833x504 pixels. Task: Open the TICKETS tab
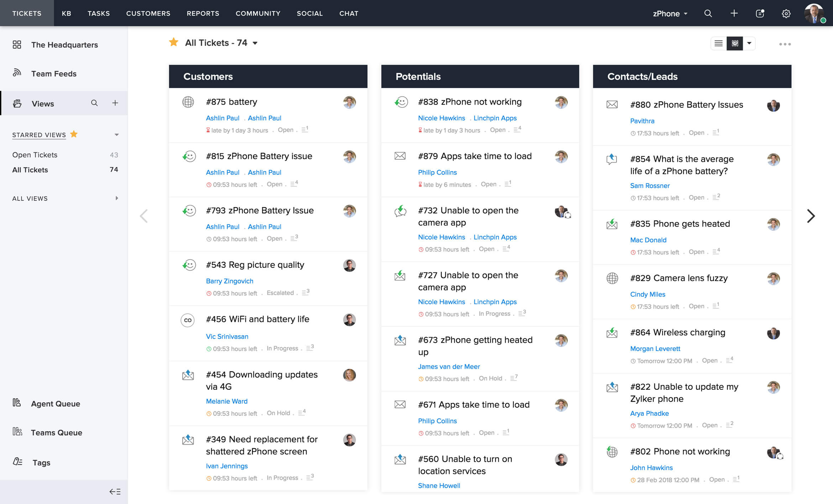point(26,13)
